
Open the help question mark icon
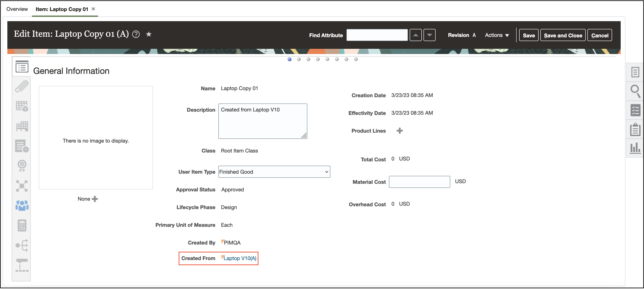pos(136,34)
